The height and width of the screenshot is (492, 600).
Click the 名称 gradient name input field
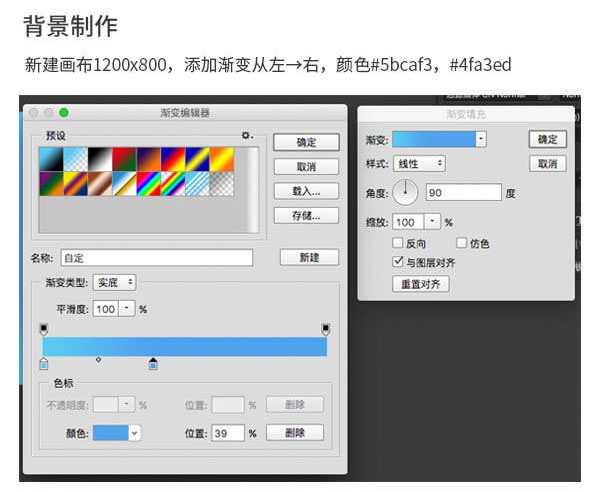tap(157, 258)
